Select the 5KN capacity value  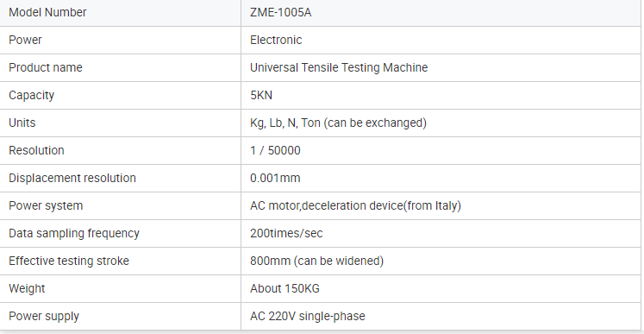(x=261, y=96)
